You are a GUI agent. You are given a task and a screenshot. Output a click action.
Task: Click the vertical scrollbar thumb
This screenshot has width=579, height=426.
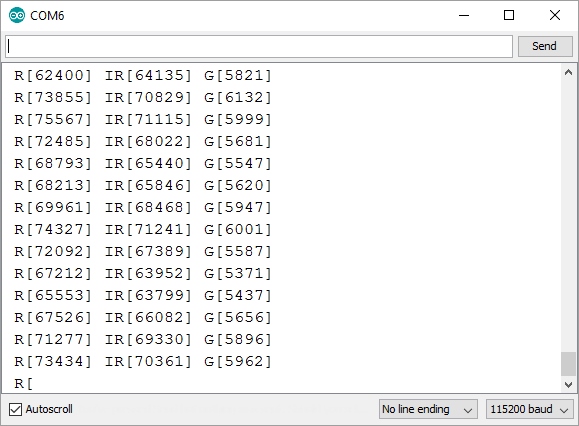pos(568,364)
